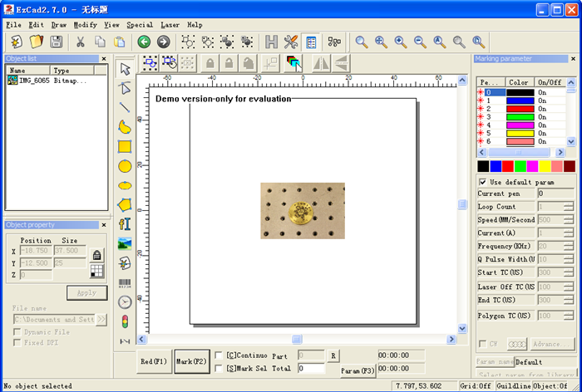
Task: Select the rectangle drawing tool
Action: pos(125,146)
